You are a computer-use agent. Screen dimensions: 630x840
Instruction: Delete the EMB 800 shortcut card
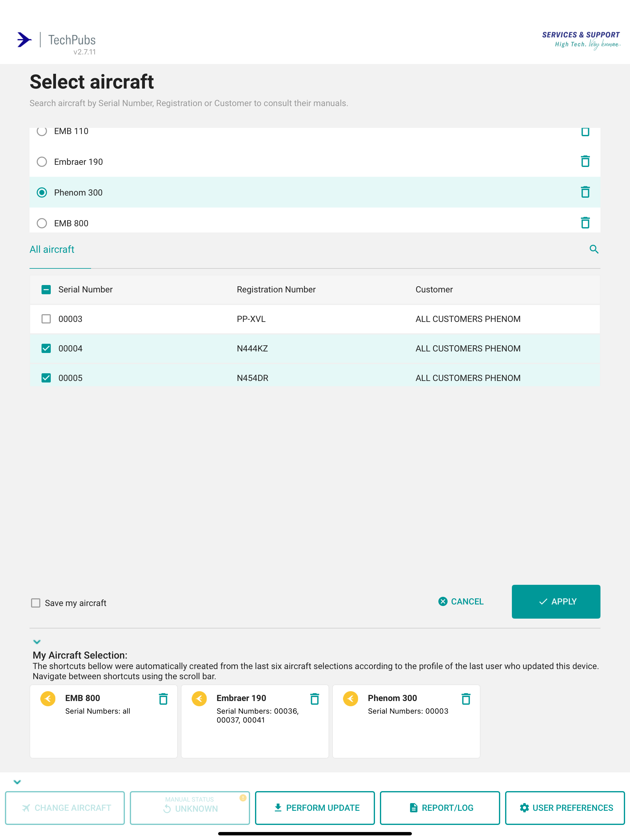tap(163, 699)
